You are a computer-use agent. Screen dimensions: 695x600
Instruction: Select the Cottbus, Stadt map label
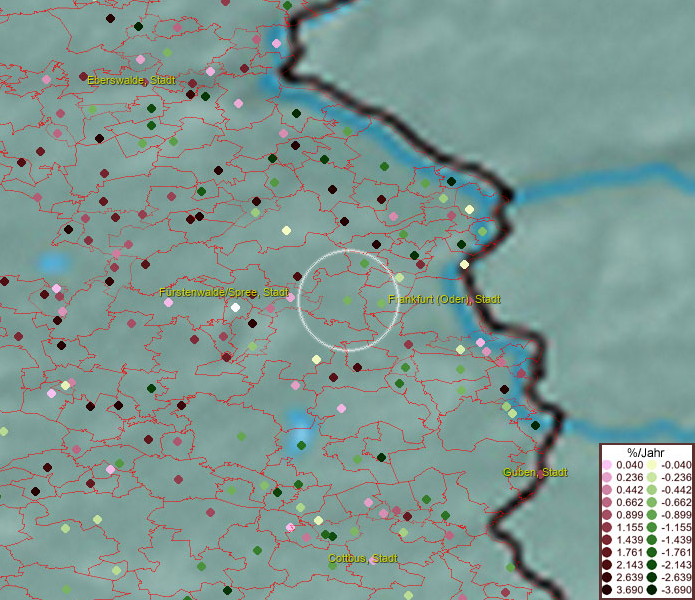click(363, 558)
